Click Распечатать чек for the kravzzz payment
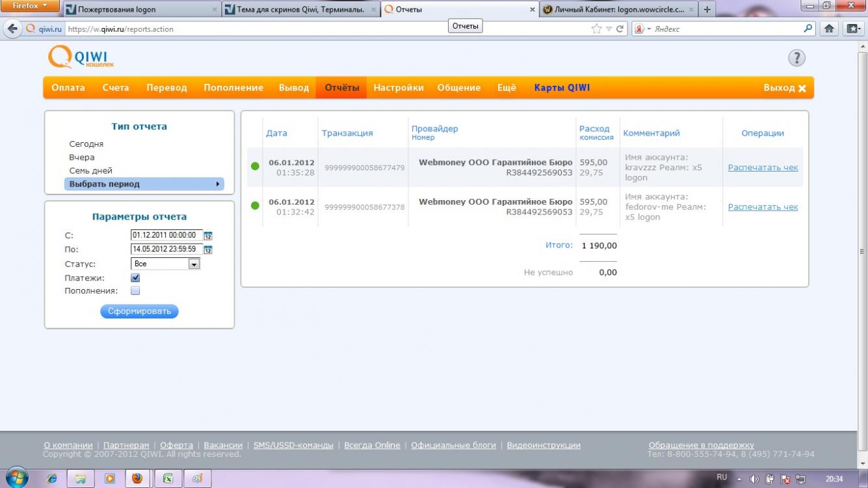The image size is (868, 488). (x=763, y=167)
